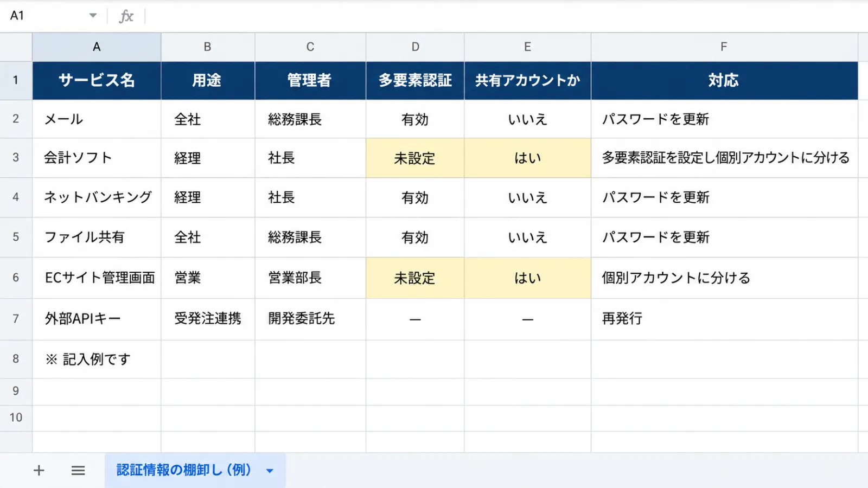Click the add sheet plus icon
The image size is (868, 488).
point(39,470)
